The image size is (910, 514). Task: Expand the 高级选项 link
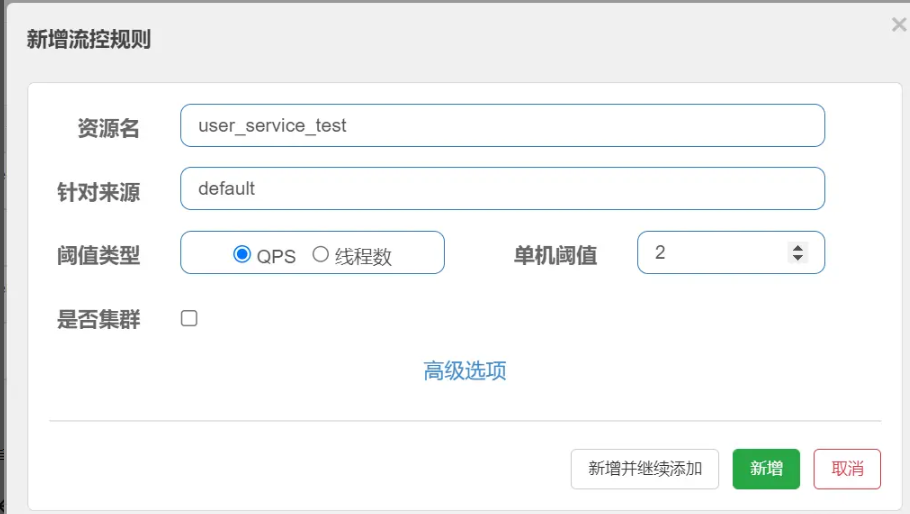coord(465,371)
